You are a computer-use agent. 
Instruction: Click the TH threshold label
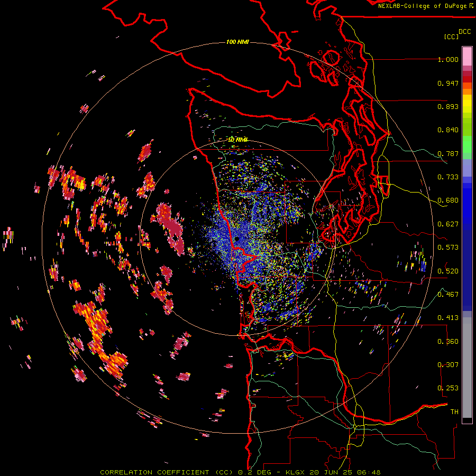(x=454, y=411)
